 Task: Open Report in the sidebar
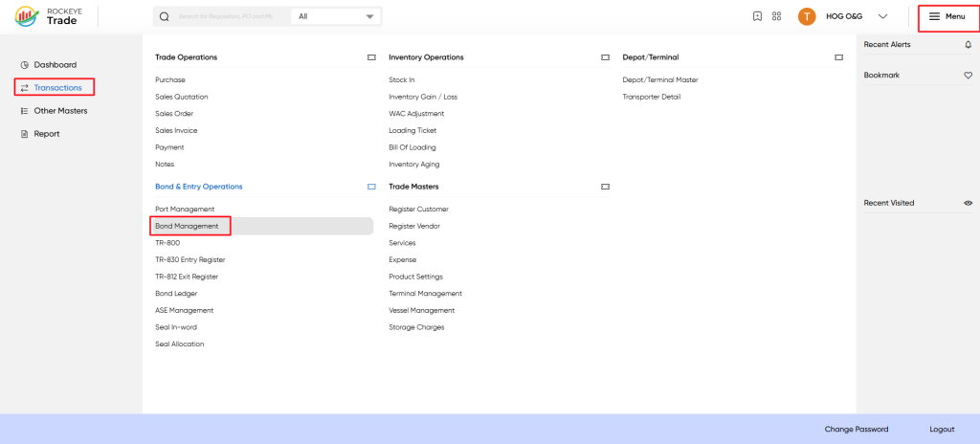pyautogui.click(x=40, y=135)
